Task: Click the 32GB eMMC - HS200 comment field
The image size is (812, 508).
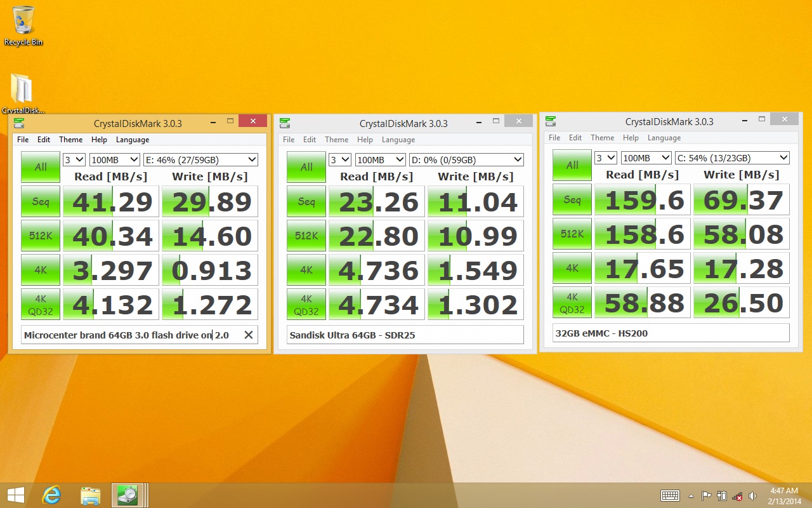Action: point(671,333)
